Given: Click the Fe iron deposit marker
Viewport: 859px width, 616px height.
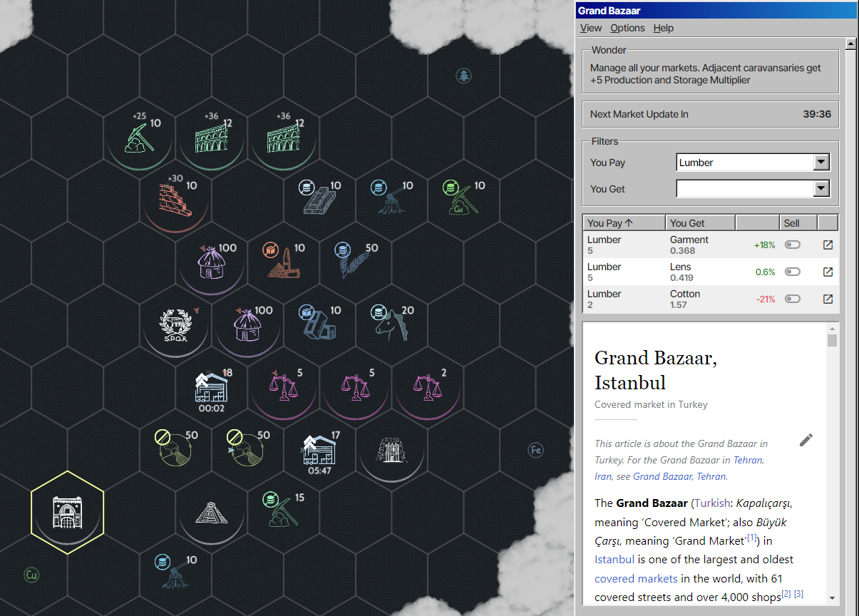Looking at the screenshot, I should (x=535, y=450).
